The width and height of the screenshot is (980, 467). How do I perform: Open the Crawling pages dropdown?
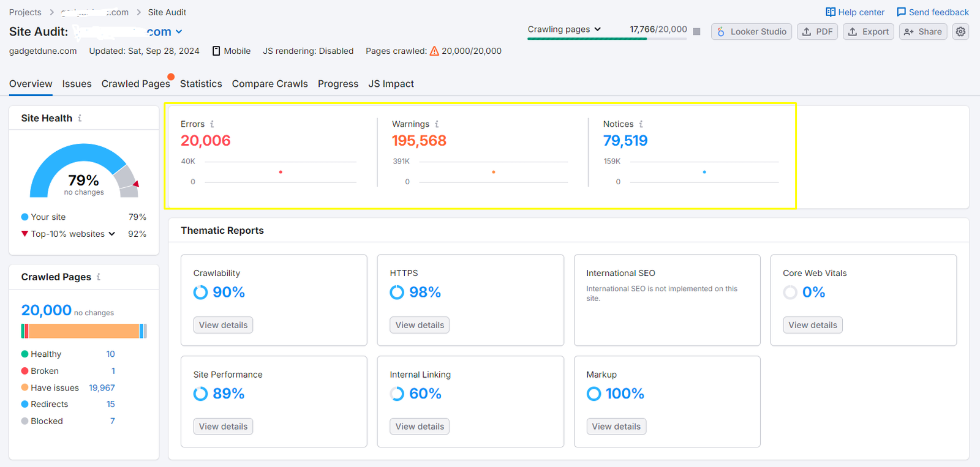click(x=564, y=29)
